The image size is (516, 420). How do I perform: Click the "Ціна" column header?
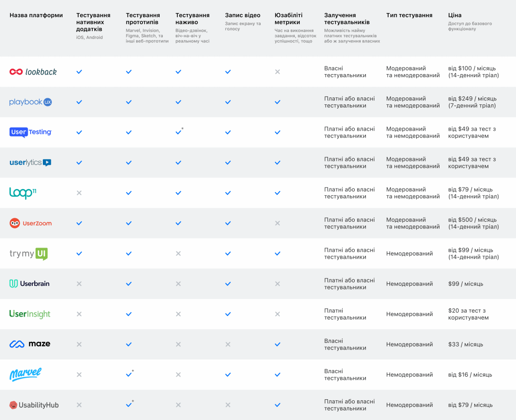tap(455, 15)
